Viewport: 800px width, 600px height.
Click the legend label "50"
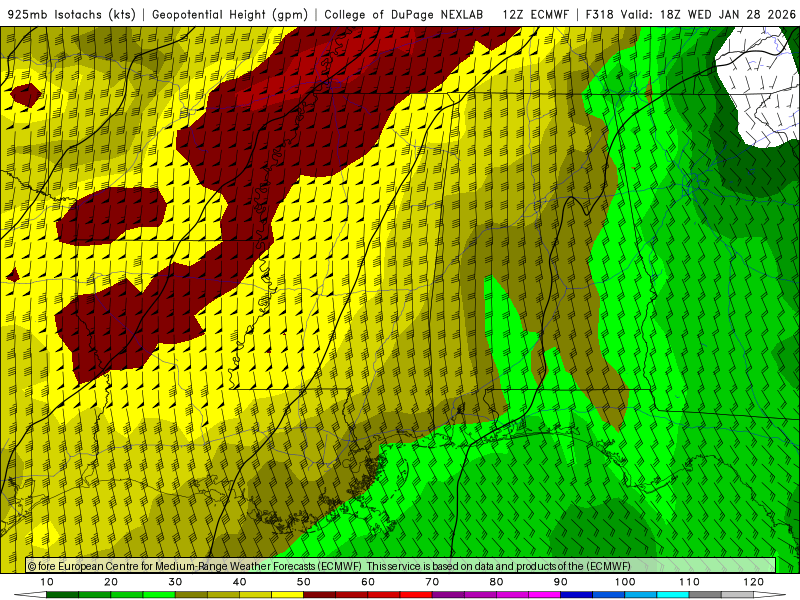click(304, 582)
